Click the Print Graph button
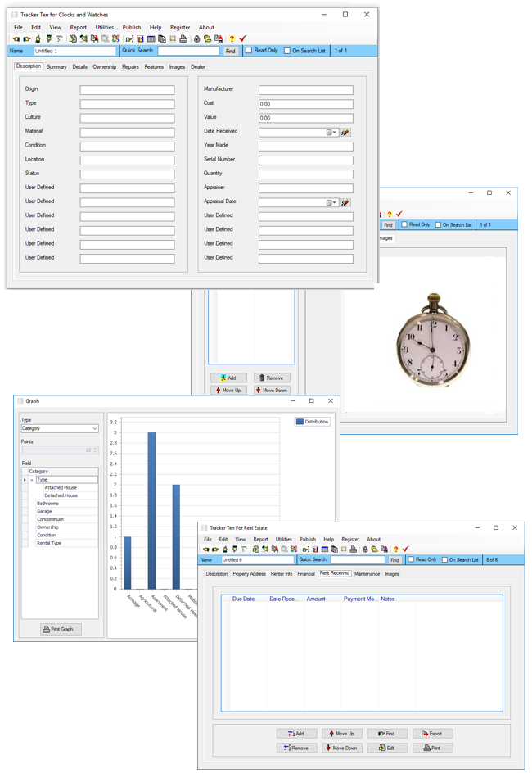 tap(61, 629)
